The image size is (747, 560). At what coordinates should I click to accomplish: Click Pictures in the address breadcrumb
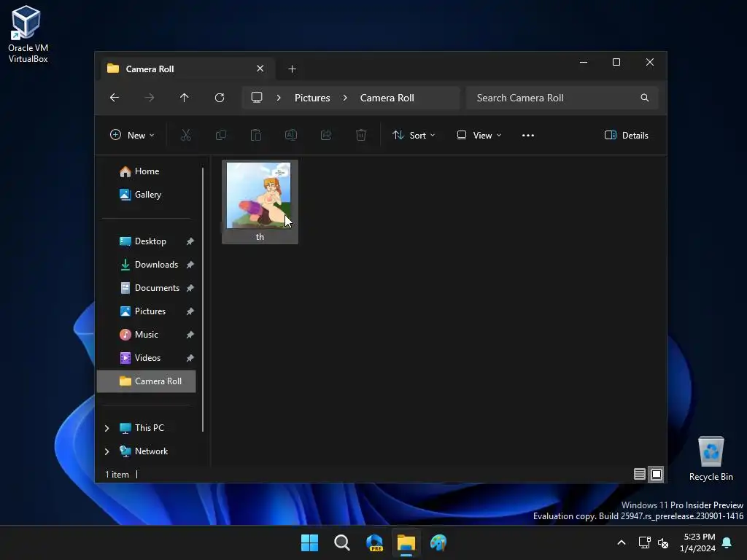click(312, 98)
